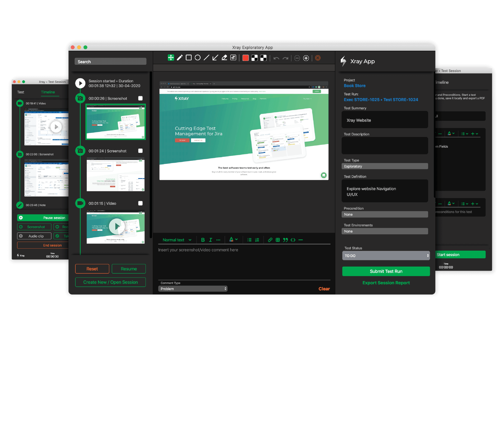
Task: Click the brown X discard annotations icon
Action: pos(318,58)
